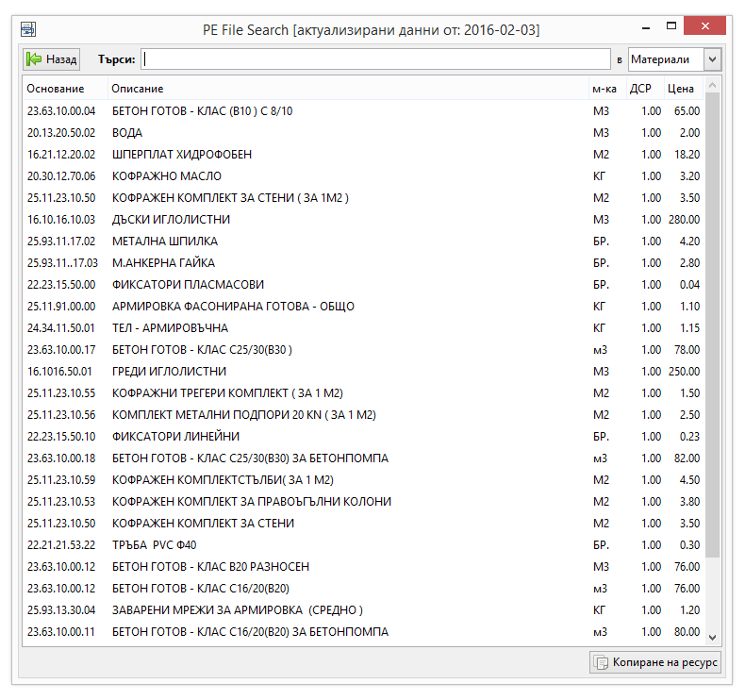Select КОФРАЖЕН КОМПЛЕКТ ЗА ПРАВОЪГЪЛНИ КОЛОНИ row
The height and width of the screenshot is (700, 745).
[363, 502]
